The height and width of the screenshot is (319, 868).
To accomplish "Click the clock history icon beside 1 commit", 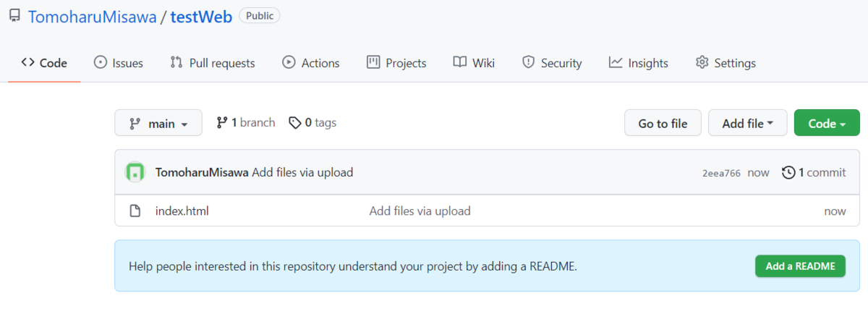I will pyautogui.click(x=788, y=172).
